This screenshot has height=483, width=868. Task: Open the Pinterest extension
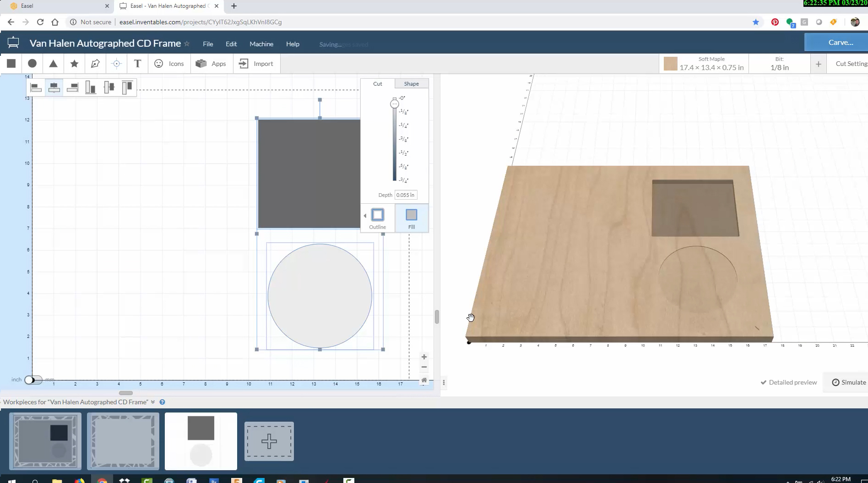[775, 22]
